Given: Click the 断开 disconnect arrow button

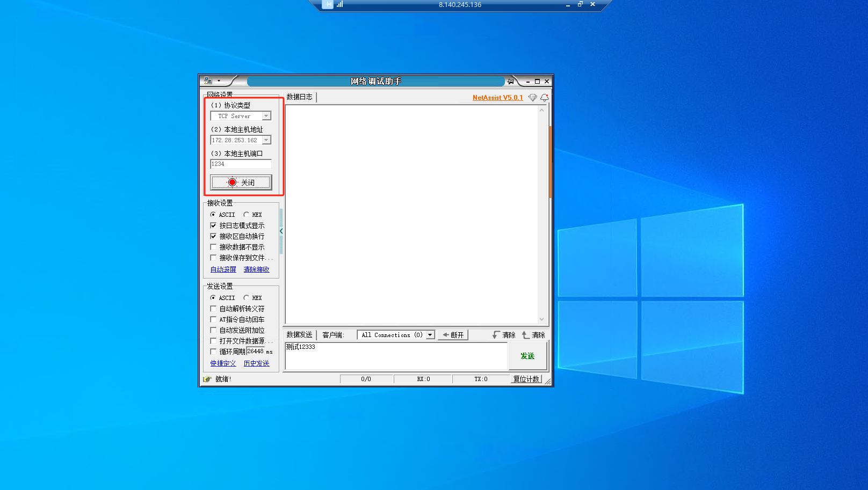Looking at the screenshot, I should 453,335.
